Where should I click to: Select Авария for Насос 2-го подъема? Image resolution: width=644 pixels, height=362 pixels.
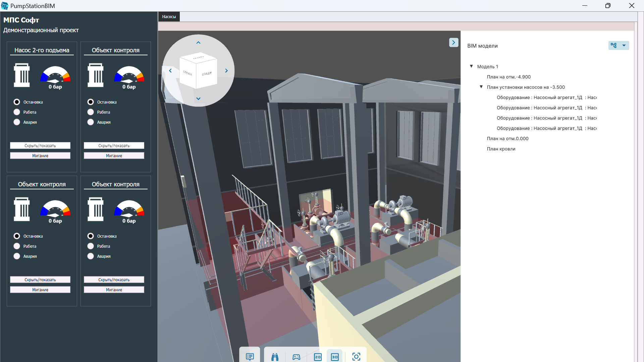click(x=17, y=122)
